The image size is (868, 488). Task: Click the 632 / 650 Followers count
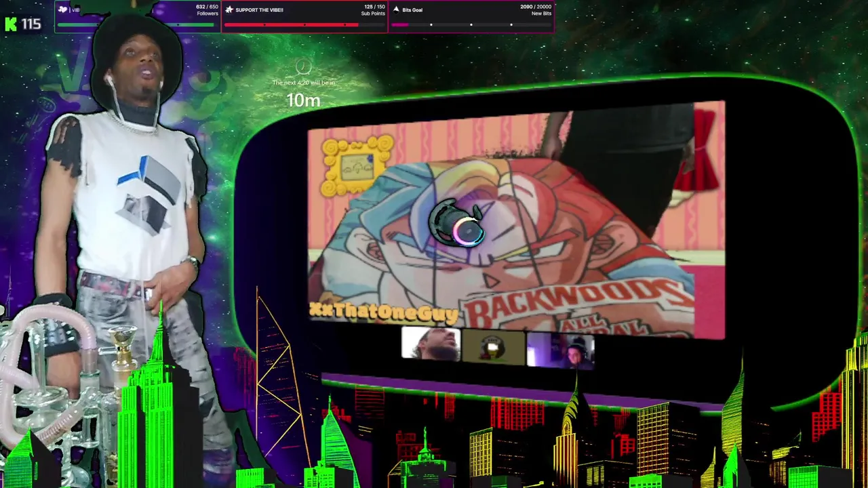coord(207,10)
